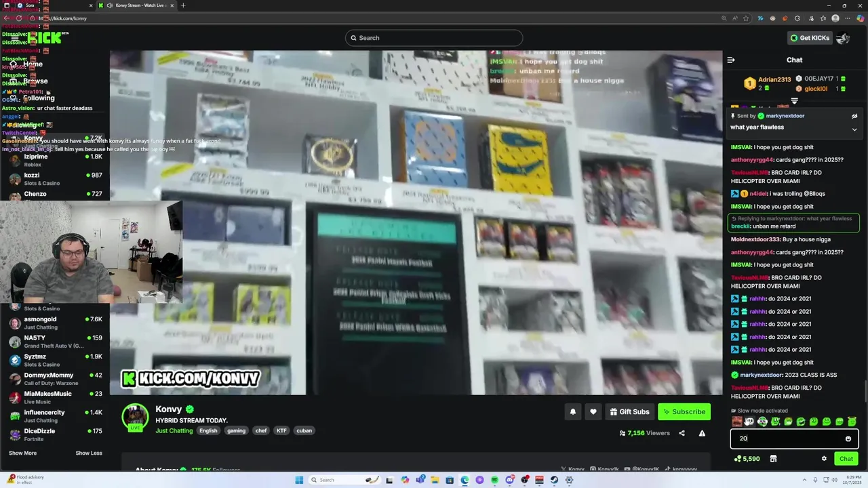
Task: Click the Get KICKs button
Action: (810, 38)
